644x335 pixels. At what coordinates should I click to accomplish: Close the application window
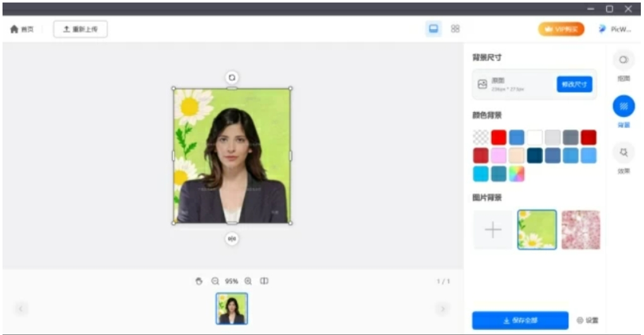pyautogui.click(x=628, y=9)
